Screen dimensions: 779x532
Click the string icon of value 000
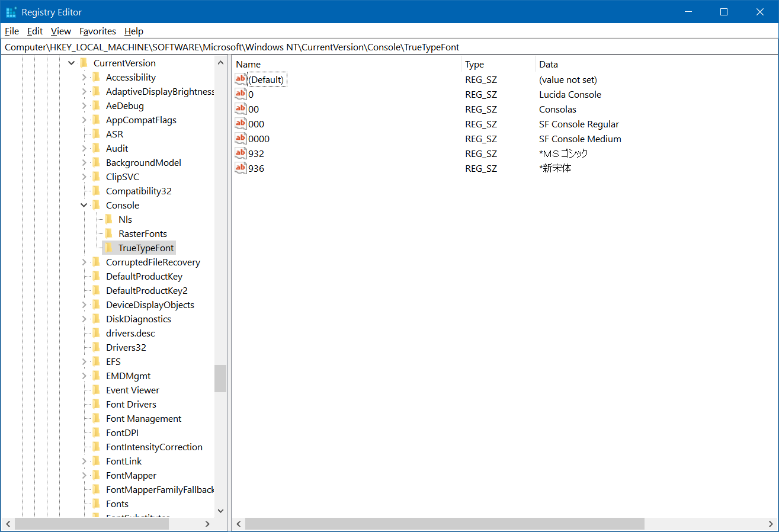[x=241, y=123]
